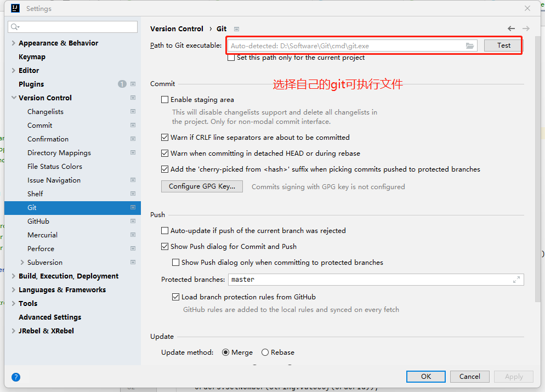Click the project icon on Perforce row
This screenshot has width=545, height=392.
pos(133,248)
